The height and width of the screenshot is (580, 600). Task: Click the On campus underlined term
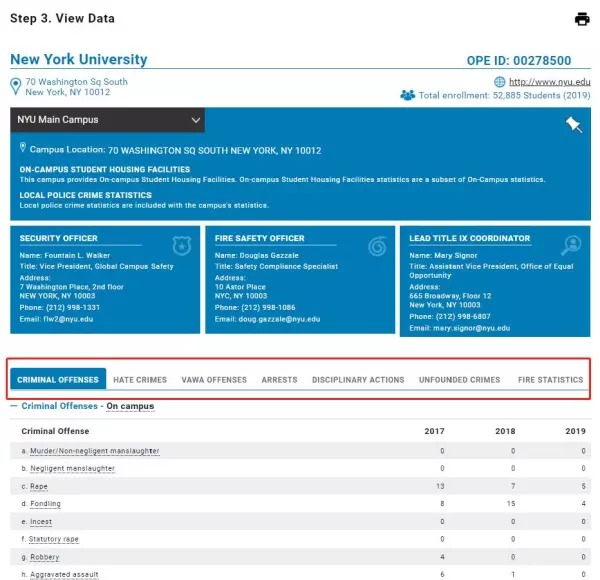[x=130, y=406]
